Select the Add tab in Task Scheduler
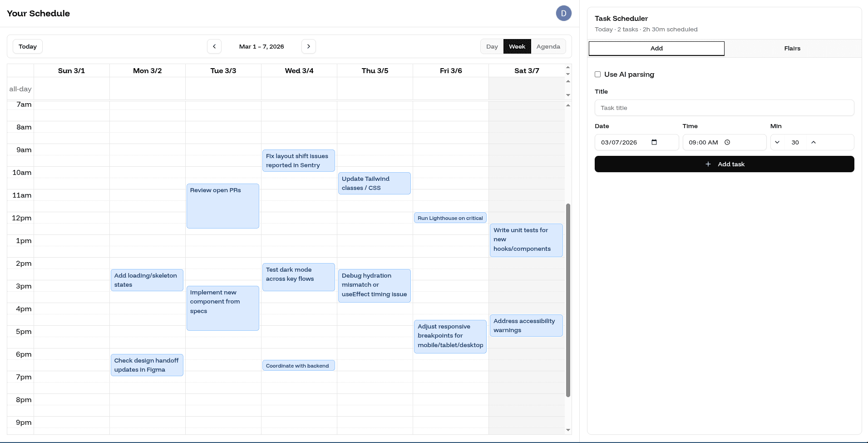The height and width of the screenshot is (443, 868). (x=656, y=49)
